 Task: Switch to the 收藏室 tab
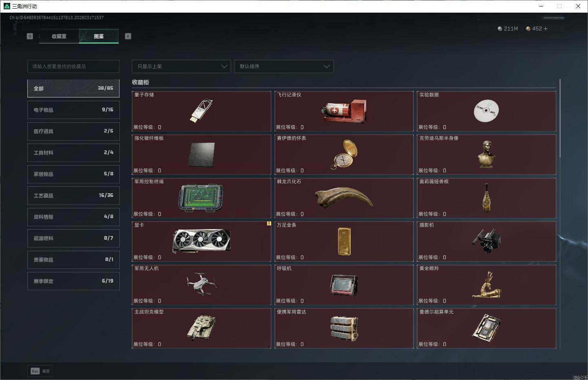pos(59,36)
